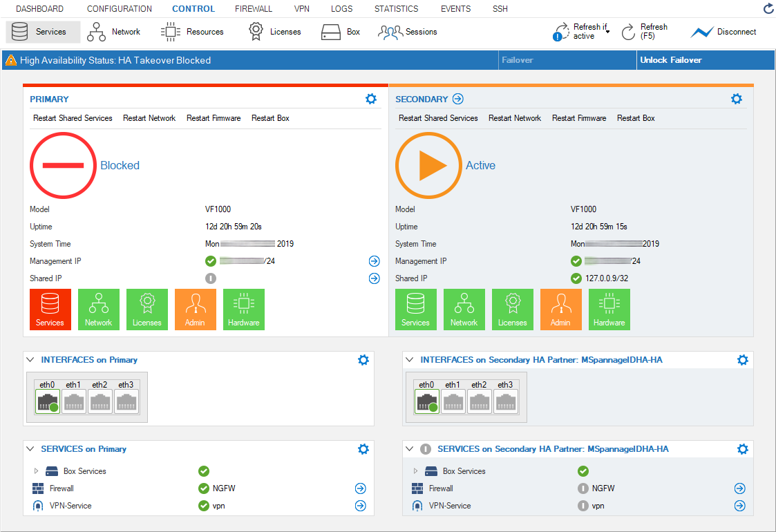Click Restart Box on Secondary
Screen dimensions: 776x532
tap(636, 118)
